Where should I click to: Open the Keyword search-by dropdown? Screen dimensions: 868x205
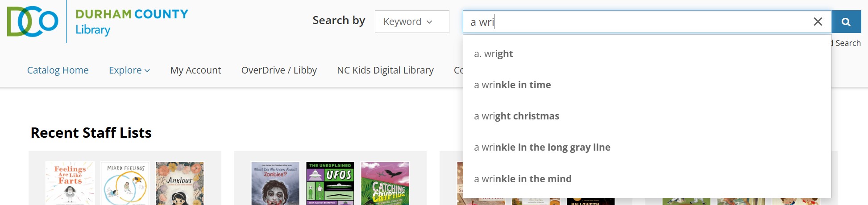click(411, 22)
